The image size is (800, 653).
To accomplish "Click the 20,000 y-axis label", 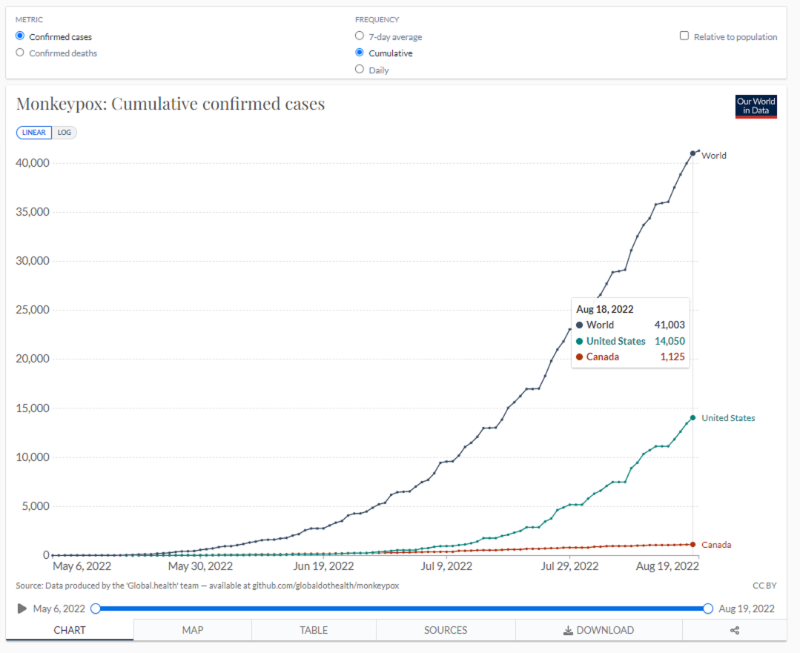I will point(33,359).
